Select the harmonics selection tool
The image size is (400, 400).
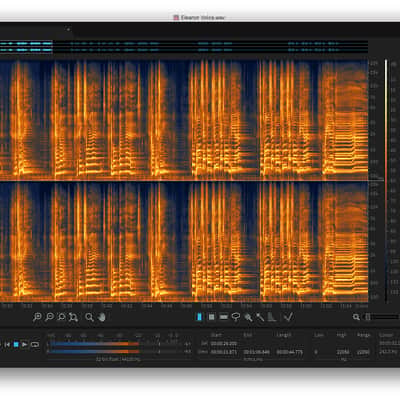pyautogui.click(x=272, y=317)
